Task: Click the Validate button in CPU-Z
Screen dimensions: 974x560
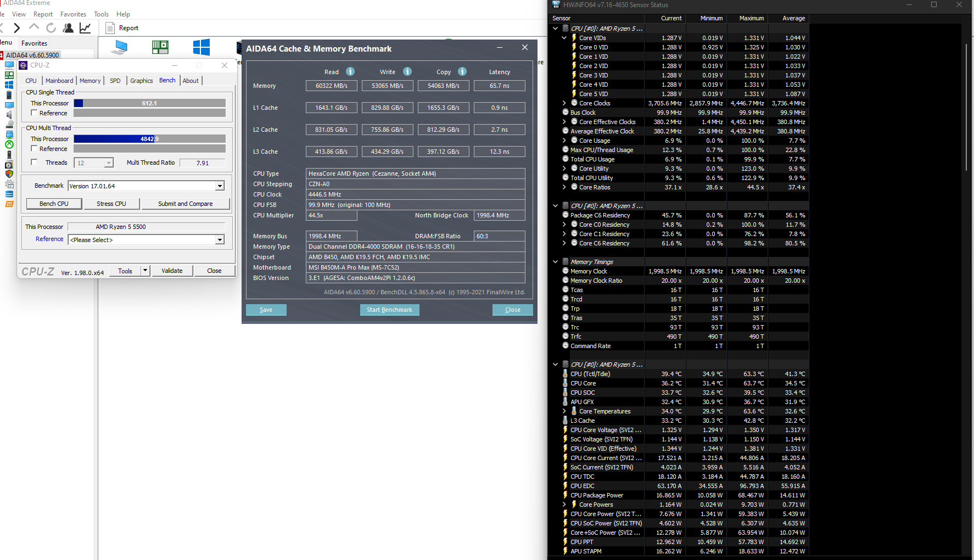Action: 172,271
